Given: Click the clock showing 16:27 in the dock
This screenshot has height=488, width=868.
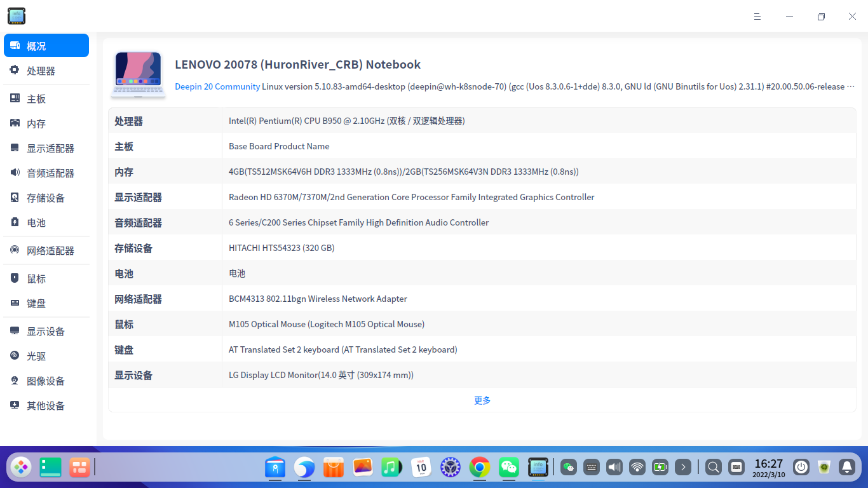Looking at the screenshot, I should click(769, 468).
